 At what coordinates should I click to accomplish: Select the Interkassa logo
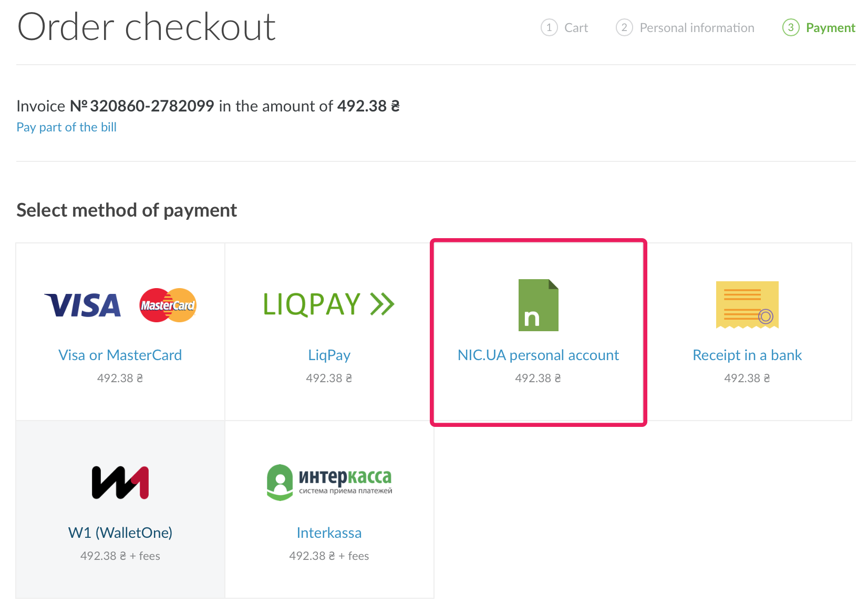click(x=329, y=482)
